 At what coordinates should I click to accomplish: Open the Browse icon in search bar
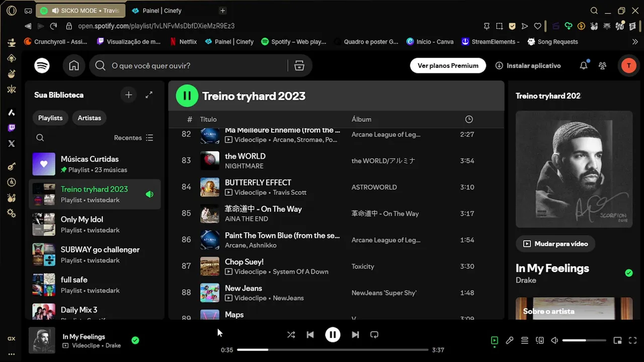299,66
